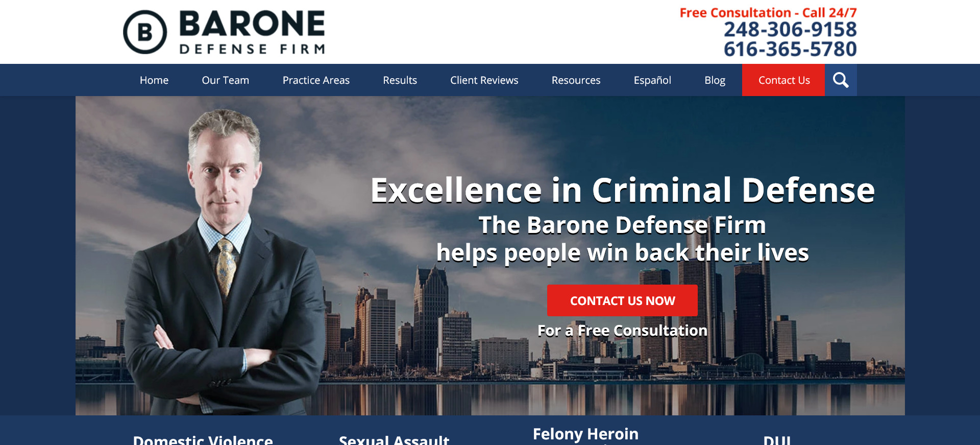Open the Domestic Violence practice link

pyautogui.click(x=203, y=439)
